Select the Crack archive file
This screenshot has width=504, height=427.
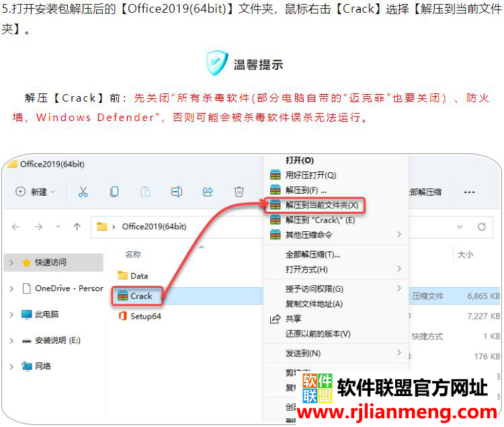point(140,296)
